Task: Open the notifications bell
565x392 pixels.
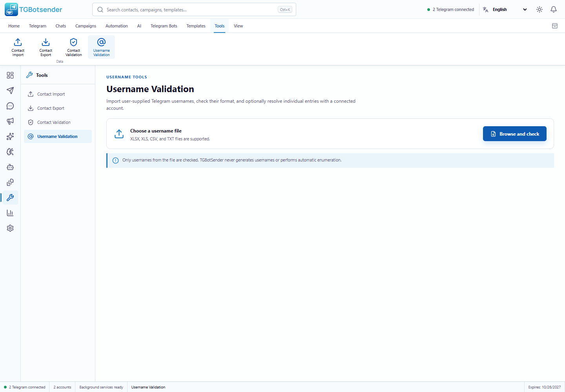Action: click(x=554, y=9)
